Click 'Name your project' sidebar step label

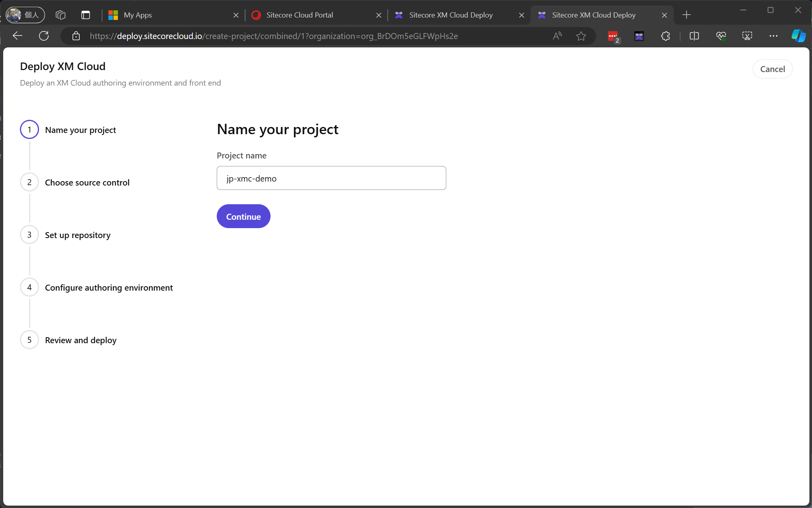click(80, 130)
